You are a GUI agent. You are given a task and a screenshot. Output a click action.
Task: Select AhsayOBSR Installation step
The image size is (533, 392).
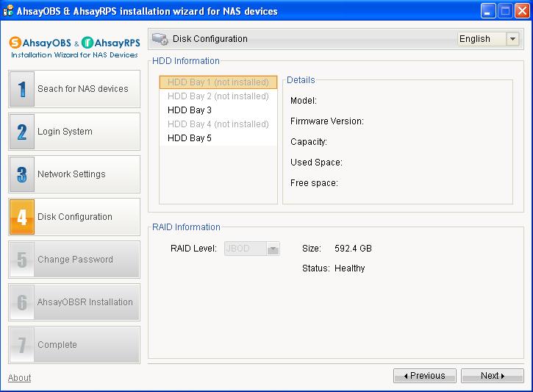click(x=74, y=302)
